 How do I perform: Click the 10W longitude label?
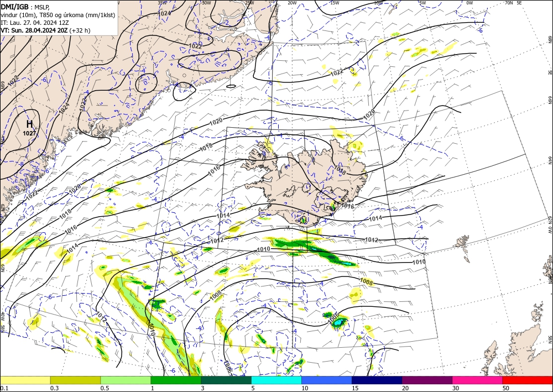pyautogui.click(x=378, y=3)
